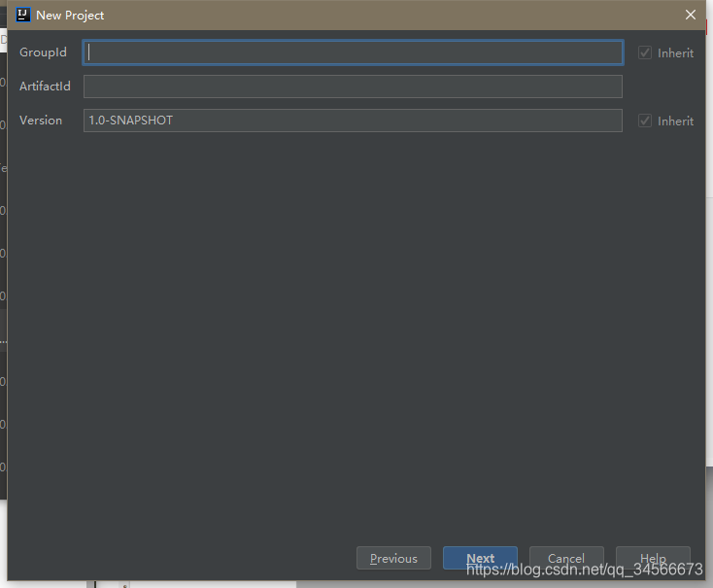Toggle the Inherit checkbox next to GroupId
The width and height of the screenshot is (713, 588).
[x=645, y=52]
